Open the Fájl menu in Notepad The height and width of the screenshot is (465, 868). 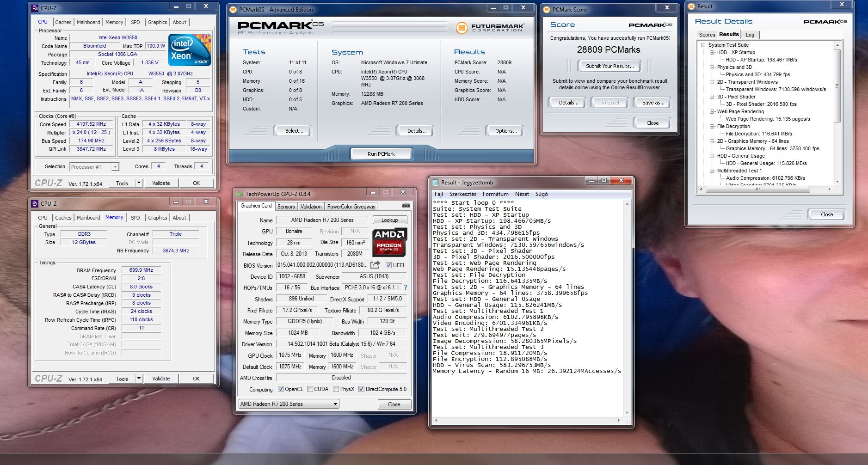tap(439, 194)
